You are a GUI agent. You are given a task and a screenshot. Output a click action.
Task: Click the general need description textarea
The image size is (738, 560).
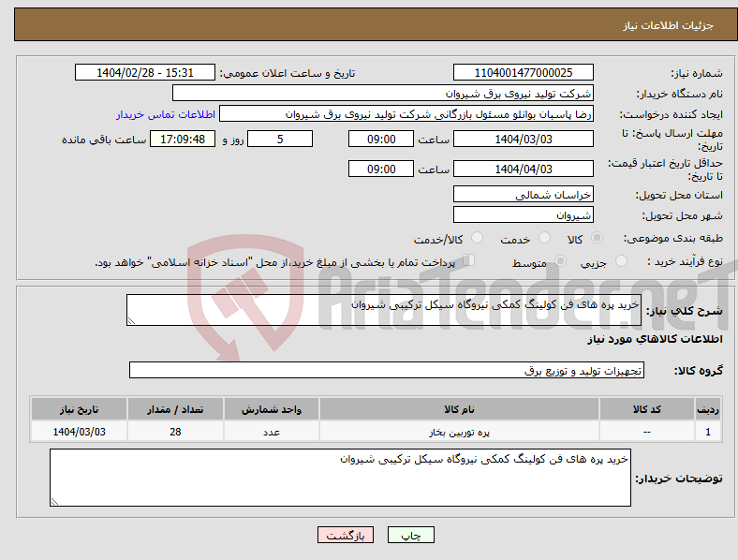pyautogui.click(x=384, y=310)
